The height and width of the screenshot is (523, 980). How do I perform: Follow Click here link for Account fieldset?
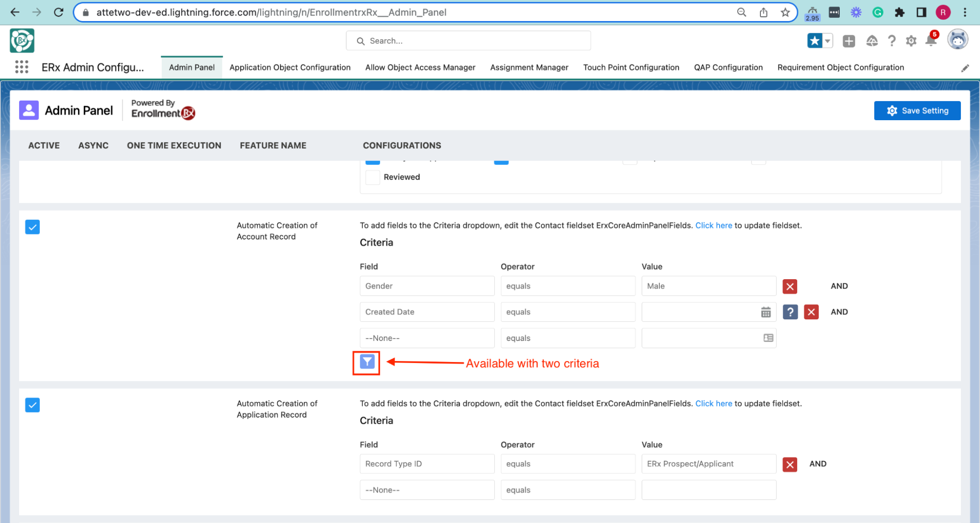(713, 225)
